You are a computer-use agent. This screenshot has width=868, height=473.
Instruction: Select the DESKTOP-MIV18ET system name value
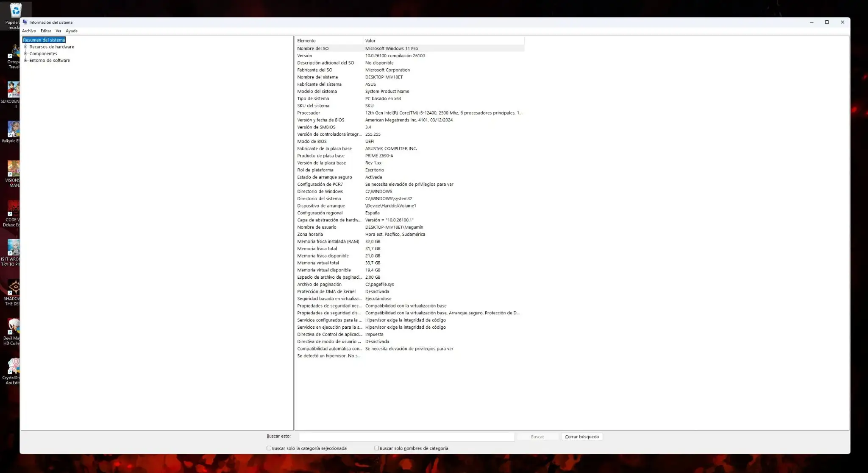pos(384,77)
